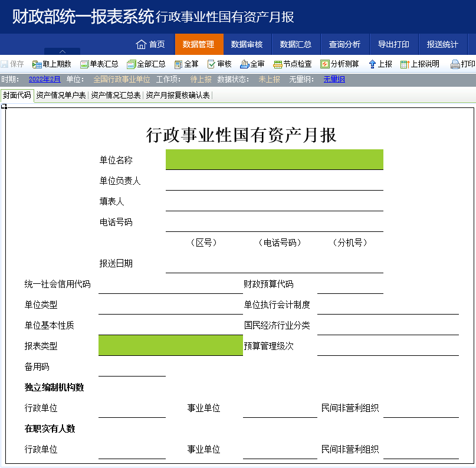Click the 审核 checkmark icon
Screen dimensions: 476x468
[211, 64]
